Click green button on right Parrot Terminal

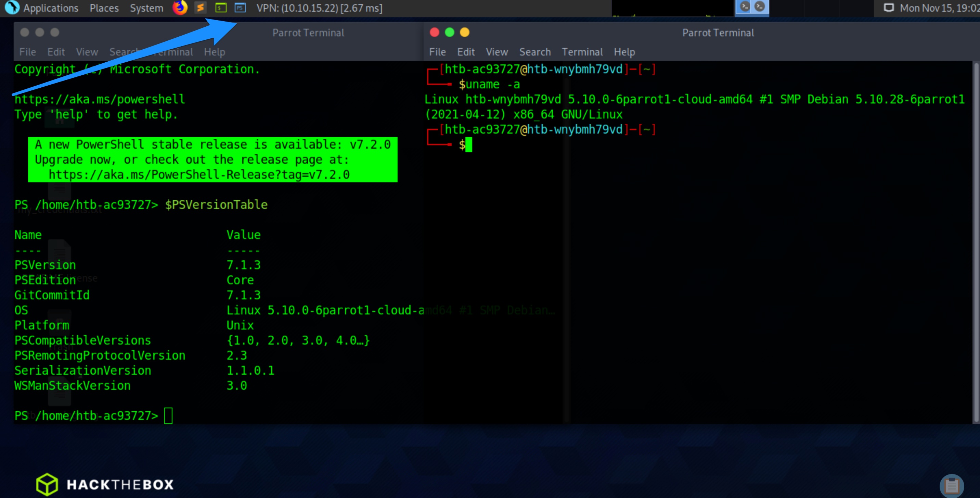[449, 32]
